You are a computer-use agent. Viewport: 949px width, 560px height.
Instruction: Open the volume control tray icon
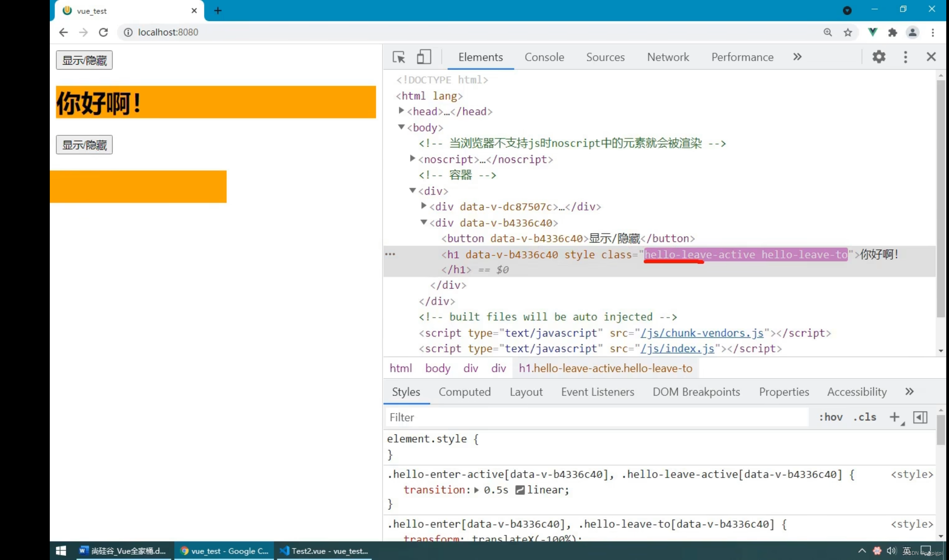(891, 551)
